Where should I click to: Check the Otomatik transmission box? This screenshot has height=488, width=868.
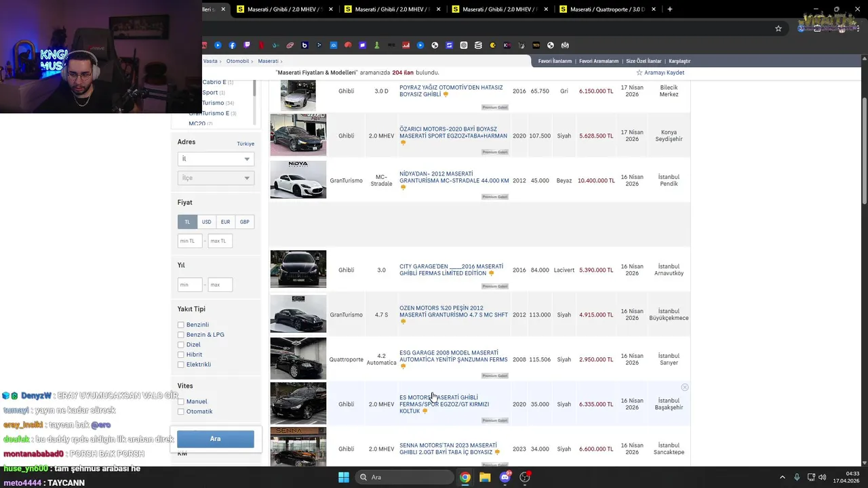tap(181, 411)
